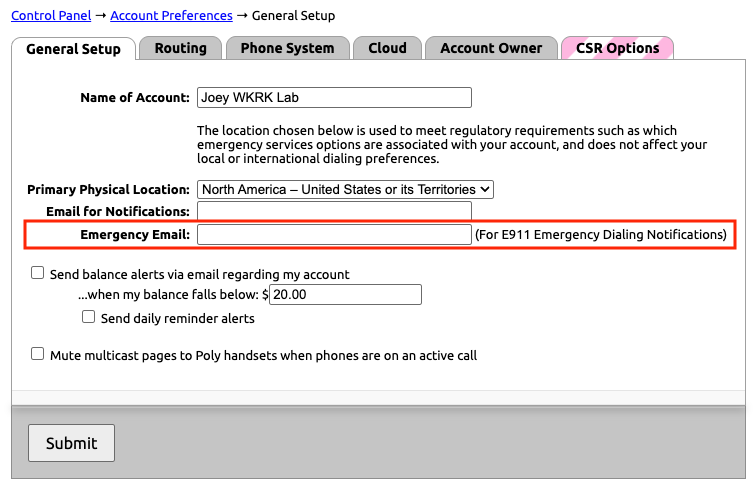This screenshot has width=753, height=491.
Task: Click the Name of Account text field
Action: (x=334, y=97)
